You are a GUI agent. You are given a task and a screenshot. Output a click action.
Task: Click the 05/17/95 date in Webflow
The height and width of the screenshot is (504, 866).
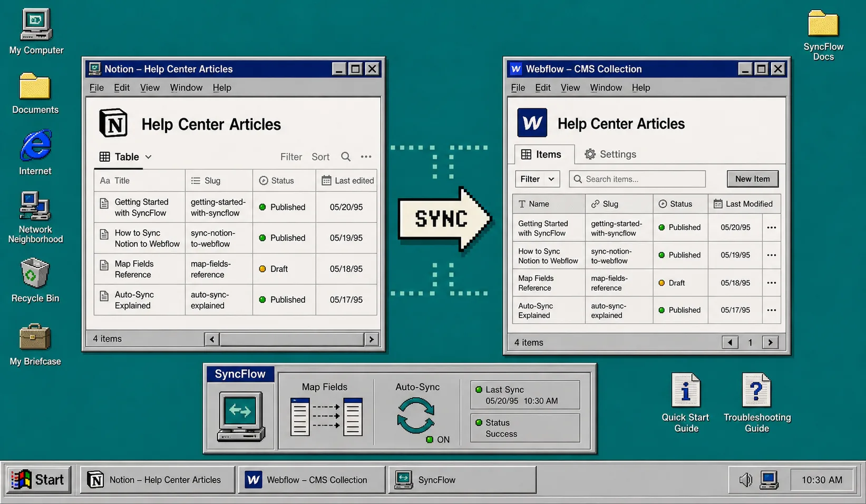735,310
